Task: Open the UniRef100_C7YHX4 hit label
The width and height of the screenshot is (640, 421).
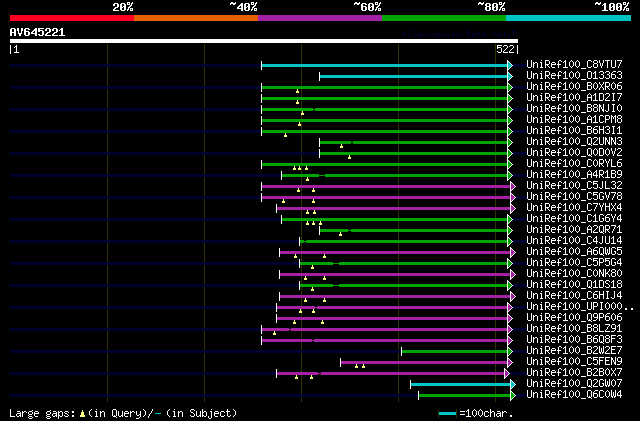Action: tap(574, 207)
